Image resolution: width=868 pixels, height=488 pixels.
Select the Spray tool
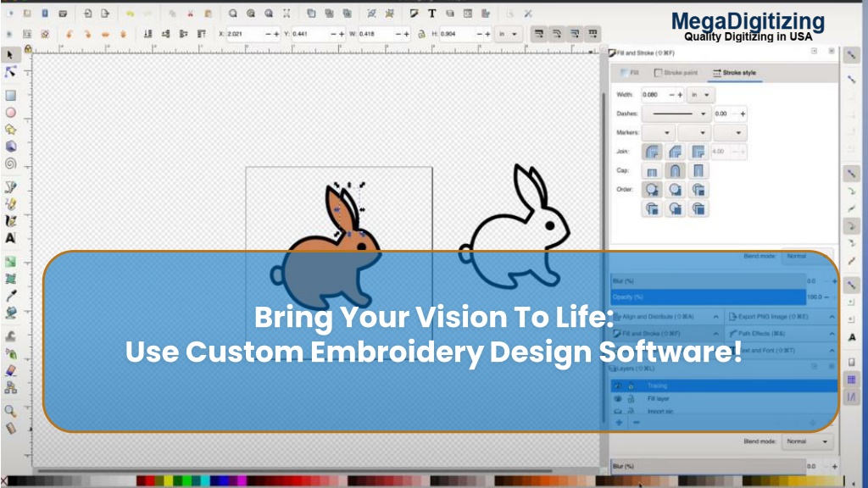click(x=10, y=353)
